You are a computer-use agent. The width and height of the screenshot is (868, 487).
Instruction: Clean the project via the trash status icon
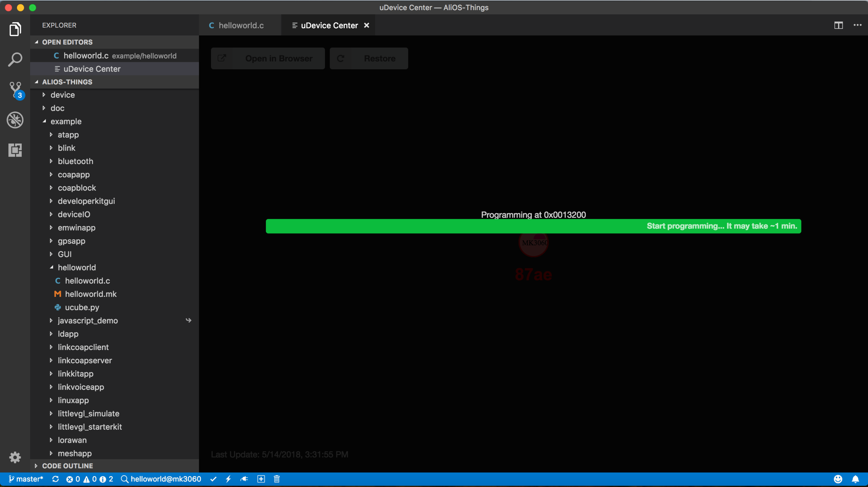(x=277, y=479)
